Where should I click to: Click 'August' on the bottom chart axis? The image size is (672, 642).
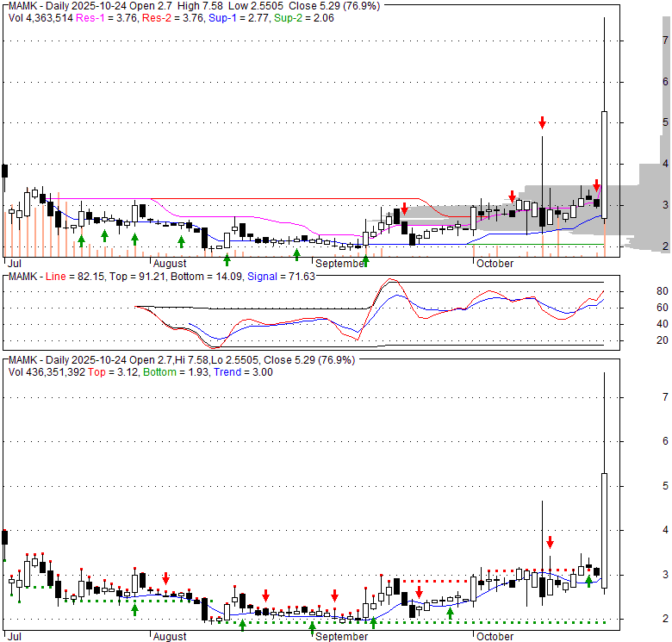[170, 637]
